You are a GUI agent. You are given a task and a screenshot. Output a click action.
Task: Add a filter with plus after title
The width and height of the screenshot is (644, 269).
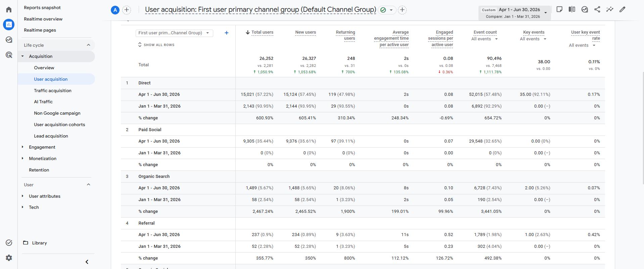pyautogui.click(x=402, y=10)
